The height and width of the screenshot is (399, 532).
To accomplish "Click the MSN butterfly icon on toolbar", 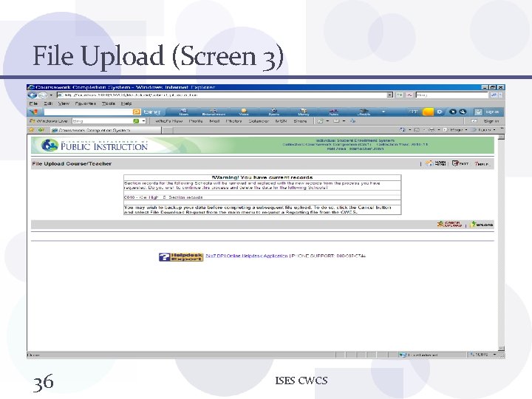I will (x=35, y=112).
